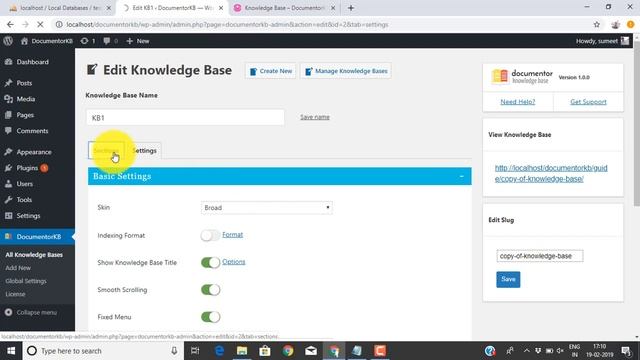This screenshot has width=640, height=360.
Task: Stop loading the page
Action: pos(40,24)
